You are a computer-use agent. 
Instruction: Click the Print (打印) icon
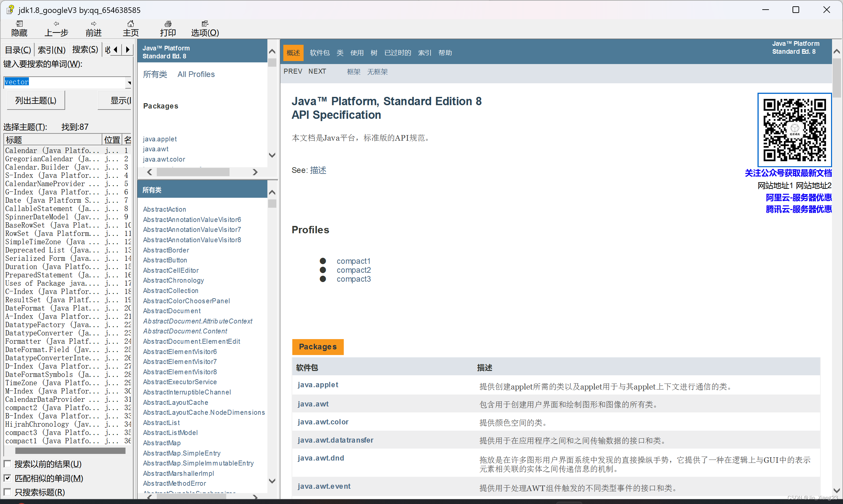pyautogui.click(x=168, y=24)
